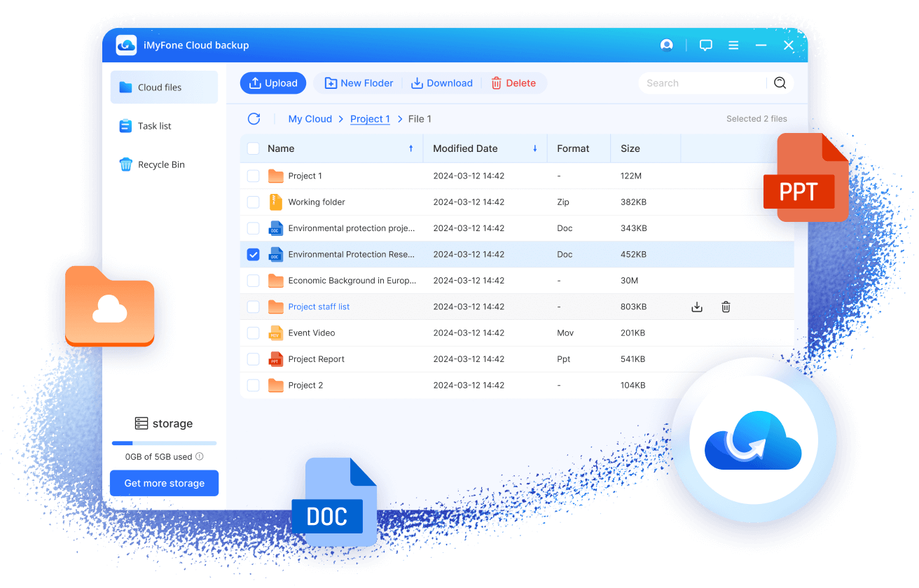Click the Cloud files folder icon in sidebar
The width and height of the screenshot is (919, 588).
point(126,87)
